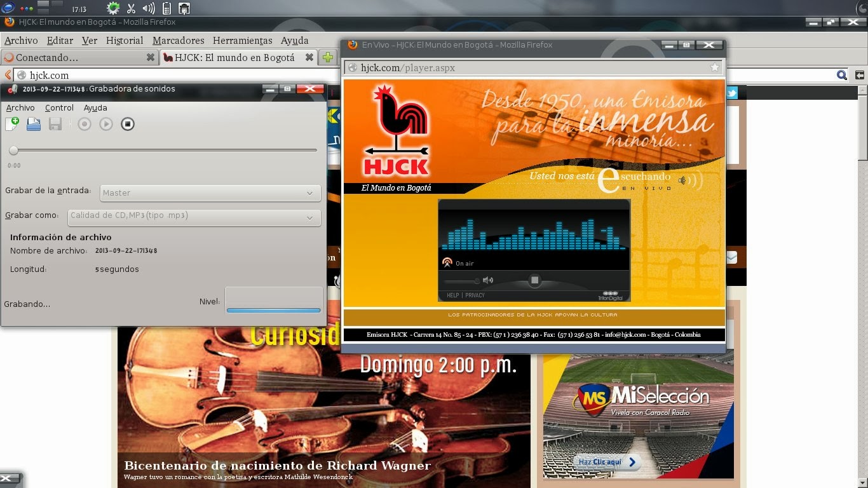Open Archivo menu in Grabadora de sonidos
This screenshot has height=488, width=868.
(x=20, y=108)
